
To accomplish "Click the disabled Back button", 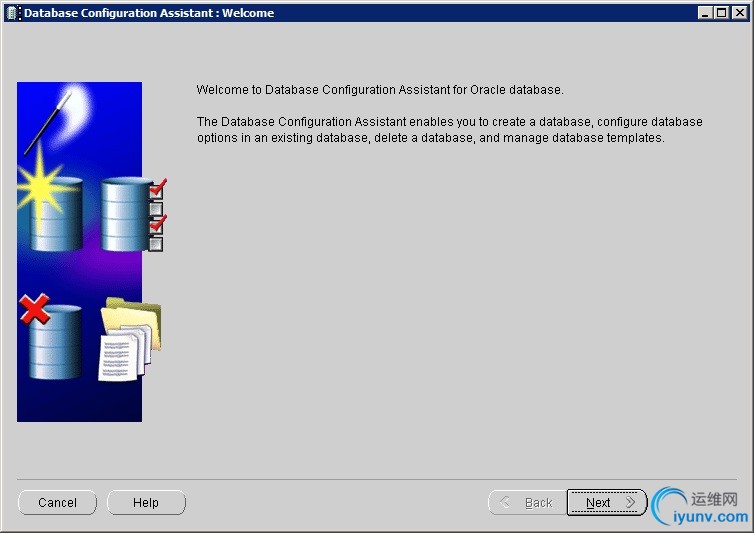I will point(528,502).
